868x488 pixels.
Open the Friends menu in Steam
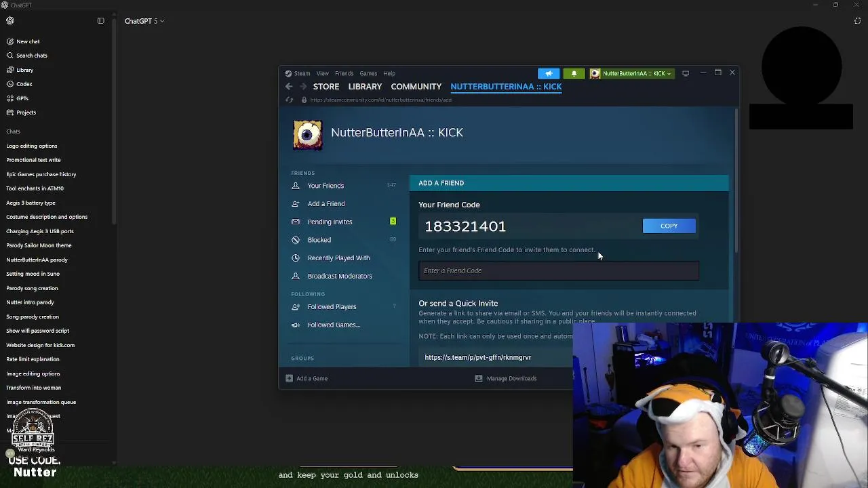[x=344, y=73]
